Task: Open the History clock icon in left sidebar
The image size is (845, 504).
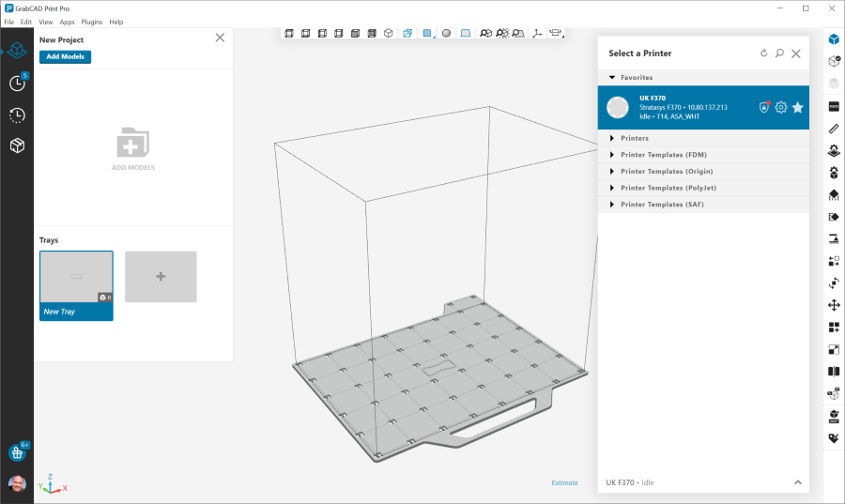Action: point(17,115)
